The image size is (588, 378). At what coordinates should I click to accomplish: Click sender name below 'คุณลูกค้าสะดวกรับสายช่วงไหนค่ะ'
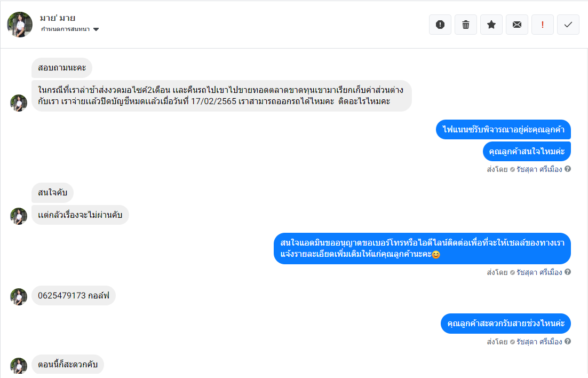point(539,342)
